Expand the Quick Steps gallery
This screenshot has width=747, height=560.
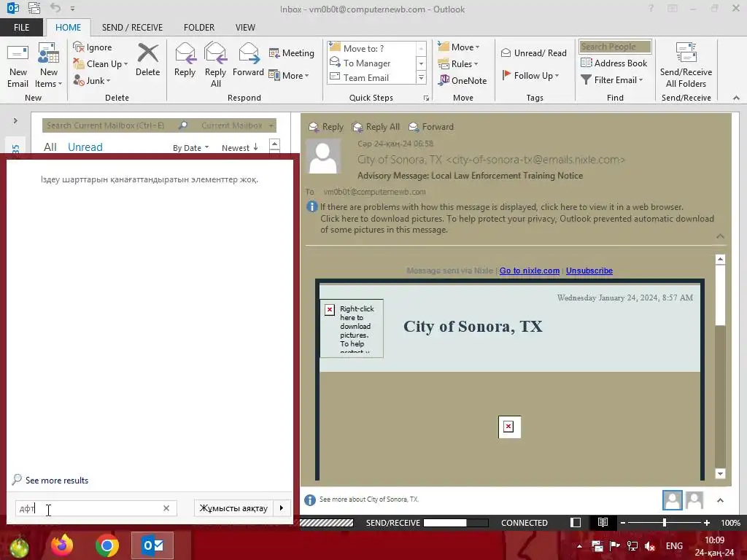click(x=421, y=77)
